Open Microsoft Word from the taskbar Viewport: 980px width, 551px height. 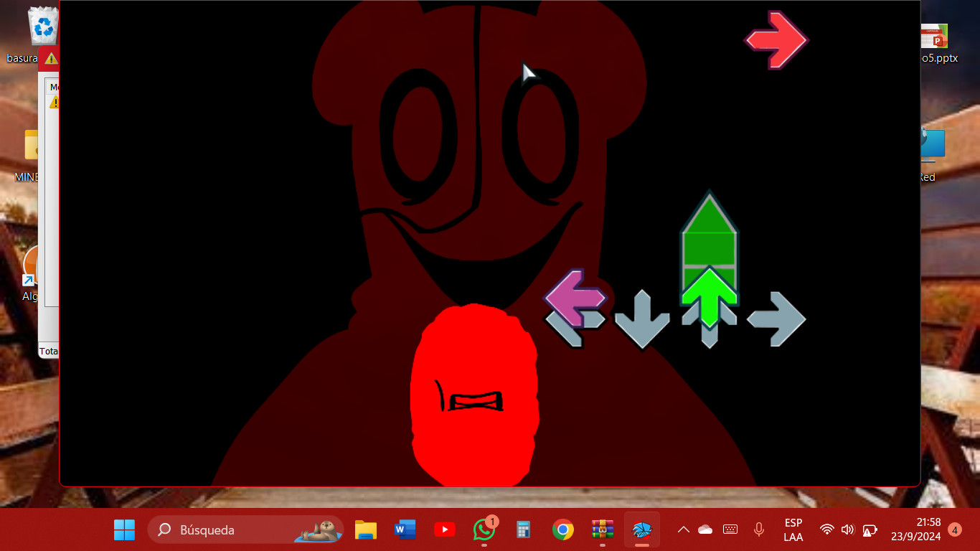[x=405, y=530]
